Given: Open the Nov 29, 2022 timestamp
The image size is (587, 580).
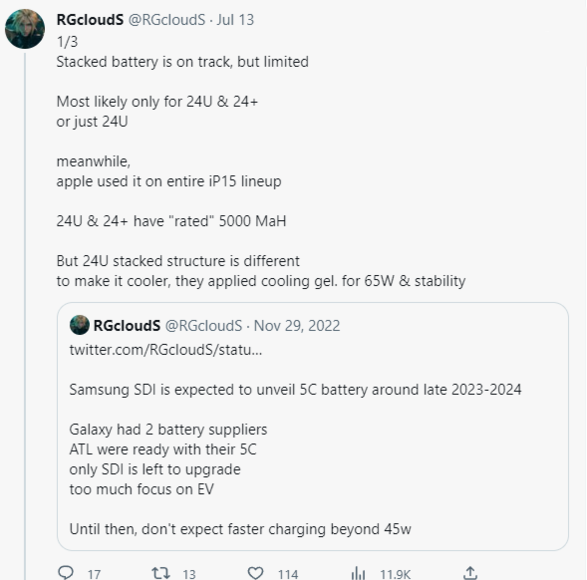Looking at the screenshot, I should click(x=297, y=326).
